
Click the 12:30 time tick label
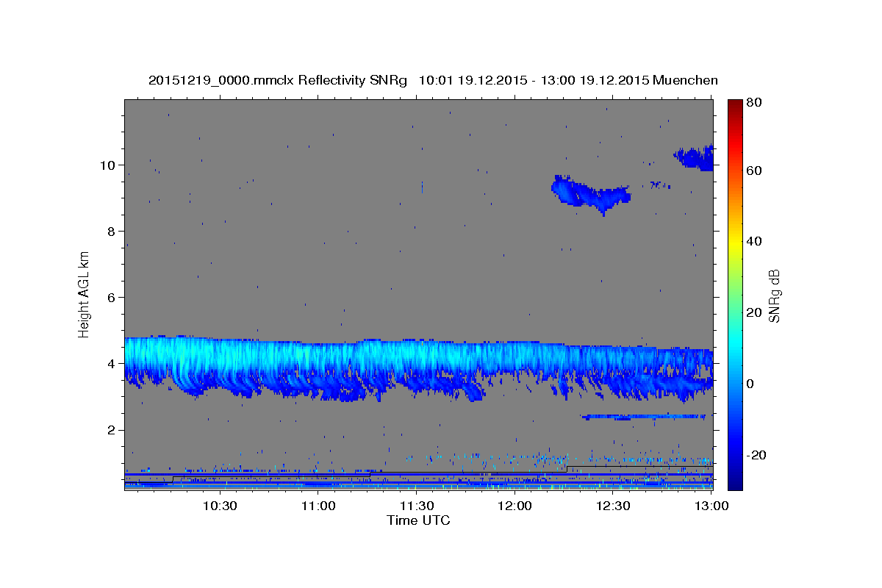614,506
